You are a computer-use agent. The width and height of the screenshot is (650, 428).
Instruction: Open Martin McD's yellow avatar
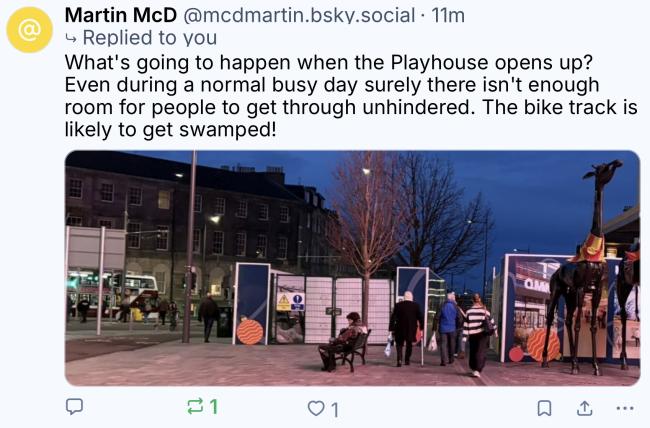click(30, 30)
